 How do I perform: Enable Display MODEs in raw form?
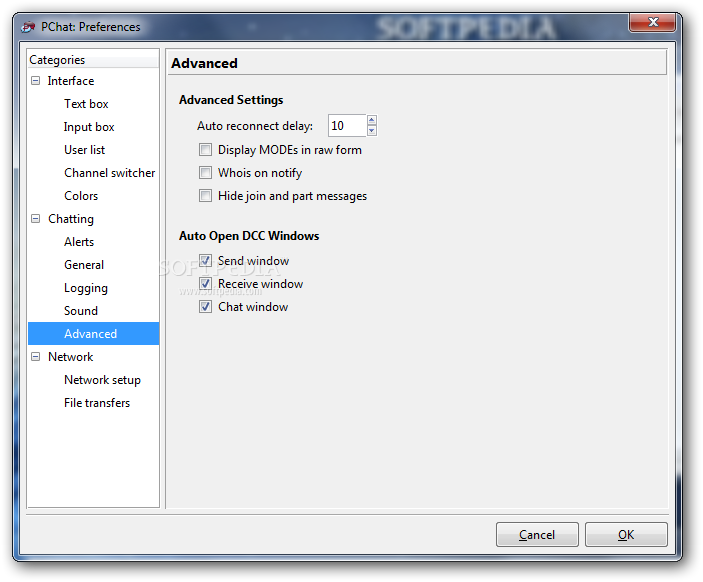coord(205,150)
